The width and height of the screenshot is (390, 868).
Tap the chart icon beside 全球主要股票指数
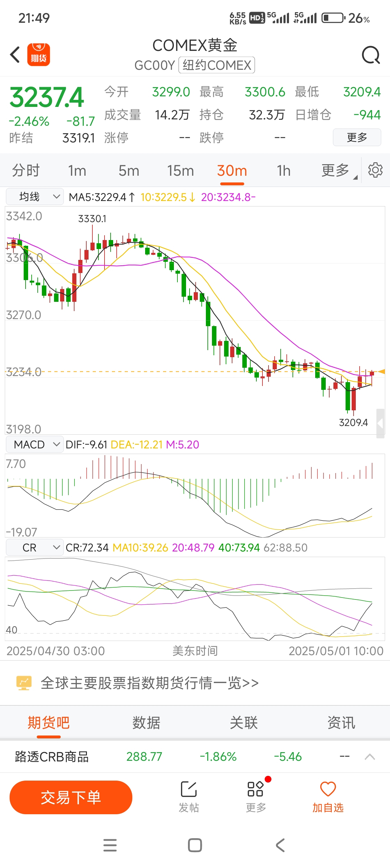[24, 683]
